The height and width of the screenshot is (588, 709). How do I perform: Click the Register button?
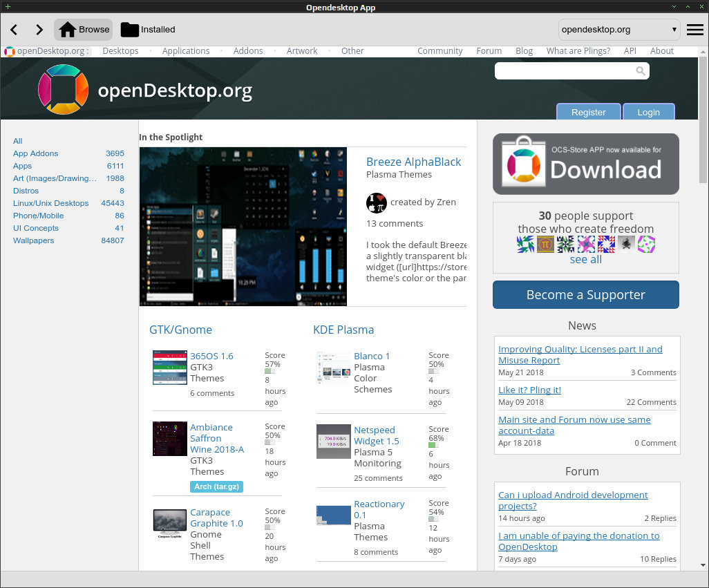[x=588, y=112]
